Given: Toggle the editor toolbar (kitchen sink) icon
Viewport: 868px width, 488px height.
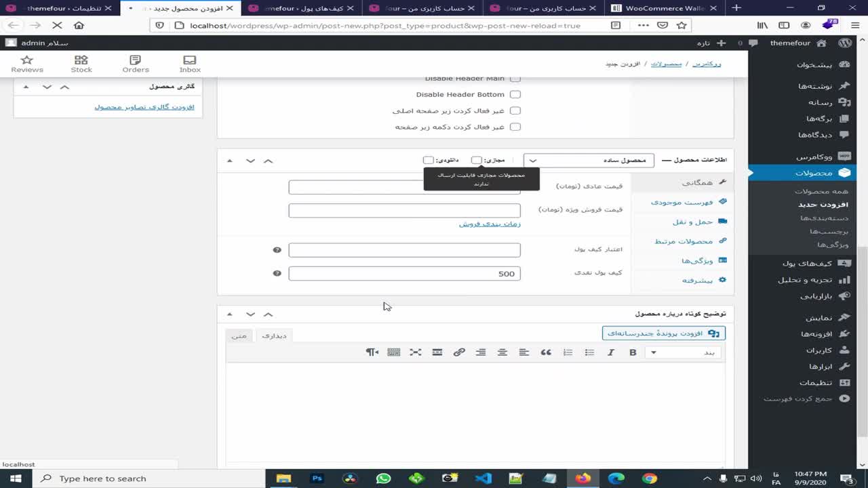Looking at the screenshot, I should tap(394, 352).
